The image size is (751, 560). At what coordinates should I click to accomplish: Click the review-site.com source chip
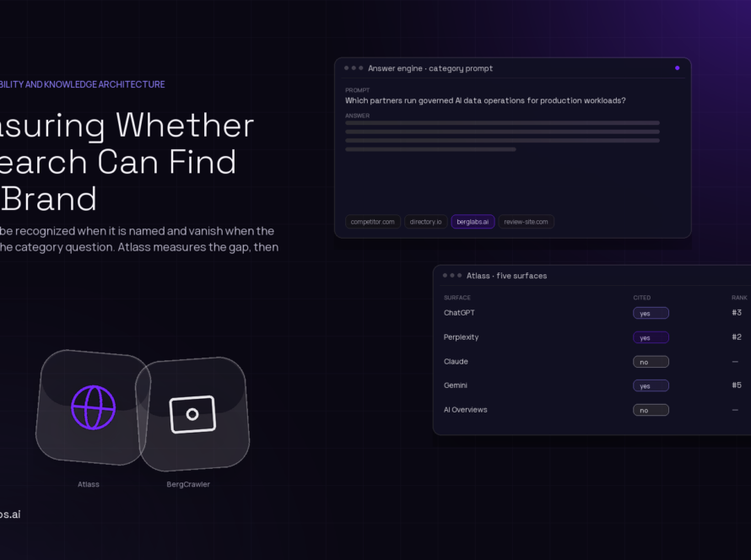coord(526,222)
